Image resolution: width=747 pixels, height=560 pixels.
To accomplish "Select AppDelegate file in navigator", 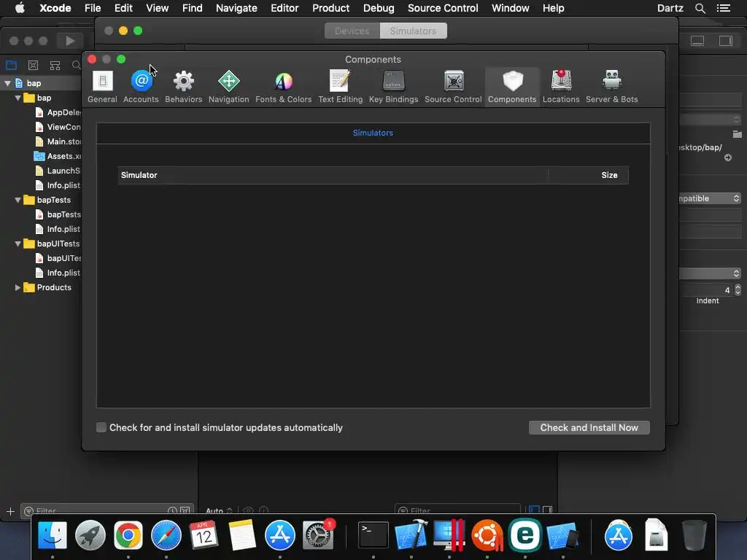I will (58, 112).
